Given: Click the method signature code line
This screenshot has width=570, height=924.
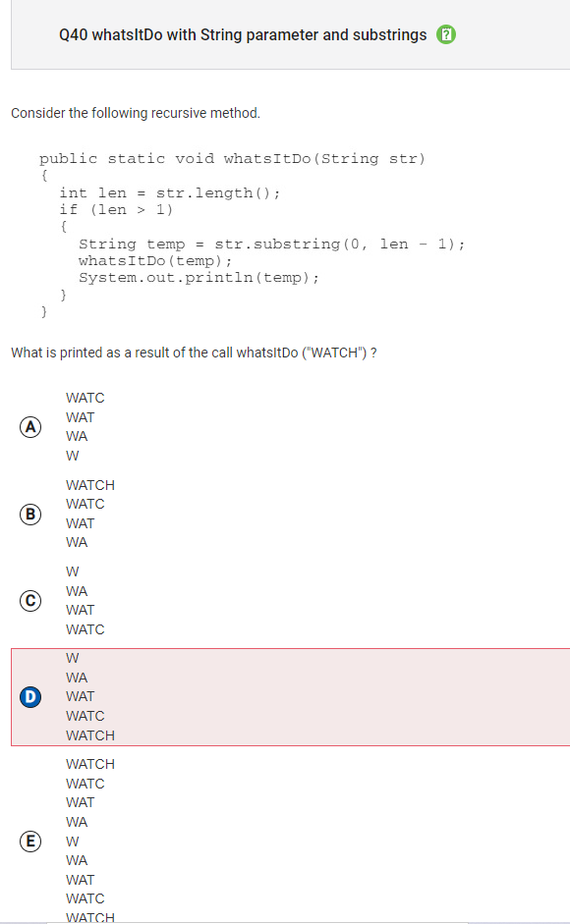Looking at the screenshot, I should pos(232,158).
